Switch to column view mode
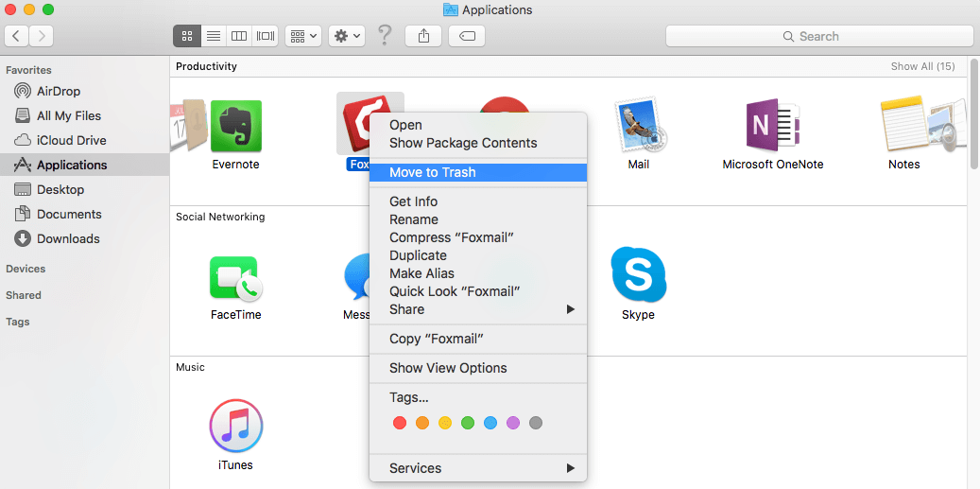 [x=239, y=36]
